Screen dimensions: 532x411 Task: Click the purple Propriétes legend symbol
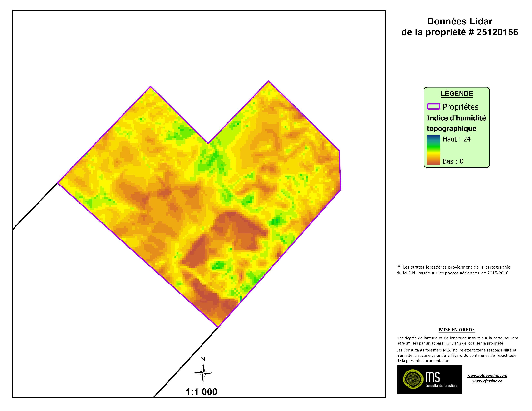click(433, 107)
